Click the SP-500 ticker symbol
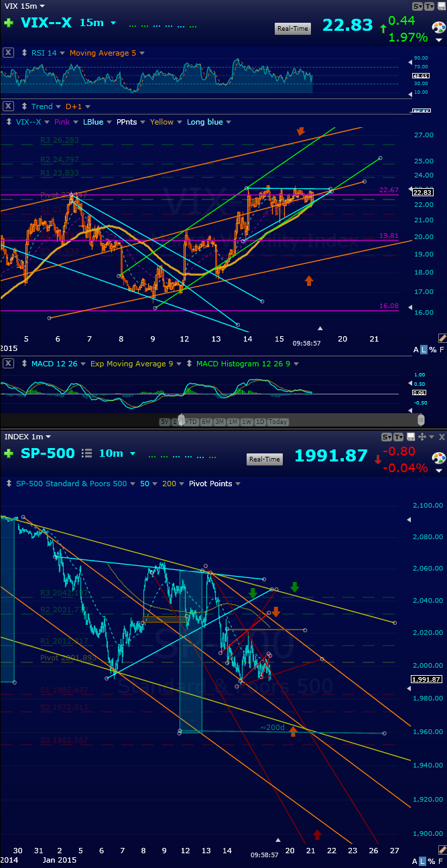The image size is (447, 868). 48,453
